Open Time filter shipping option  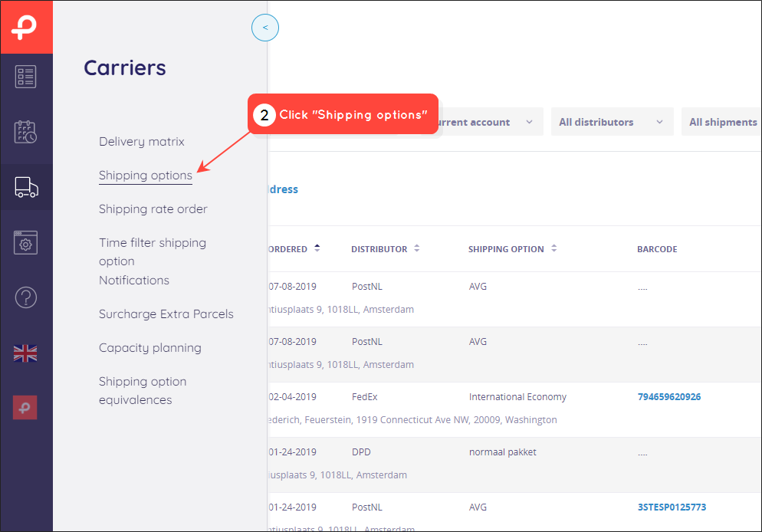coord(153,251)
